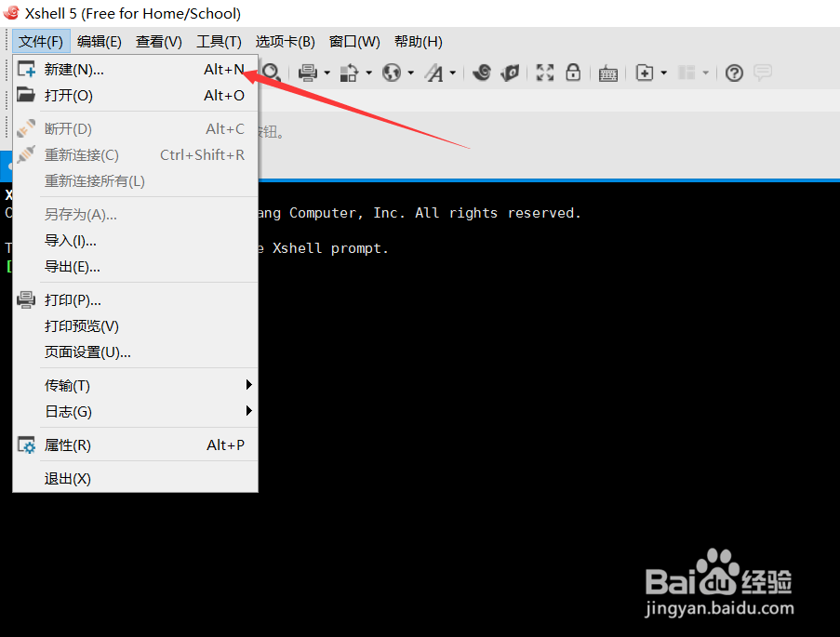Open the 编辑(E) menu

(100, 41)
